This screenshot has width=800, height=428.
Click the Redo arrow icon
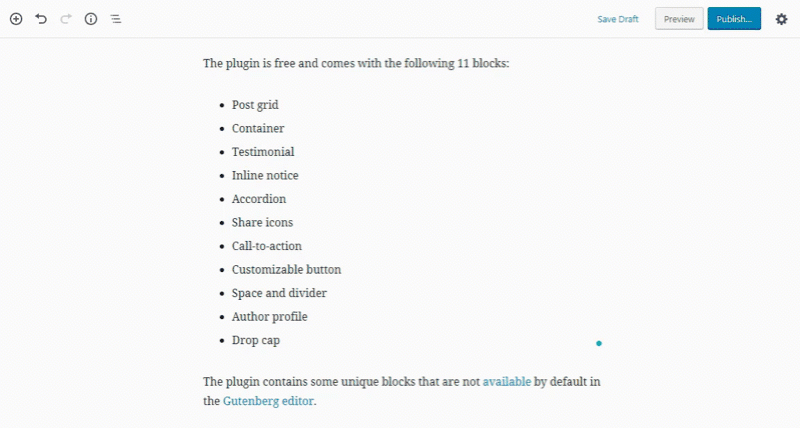point(66,19)
